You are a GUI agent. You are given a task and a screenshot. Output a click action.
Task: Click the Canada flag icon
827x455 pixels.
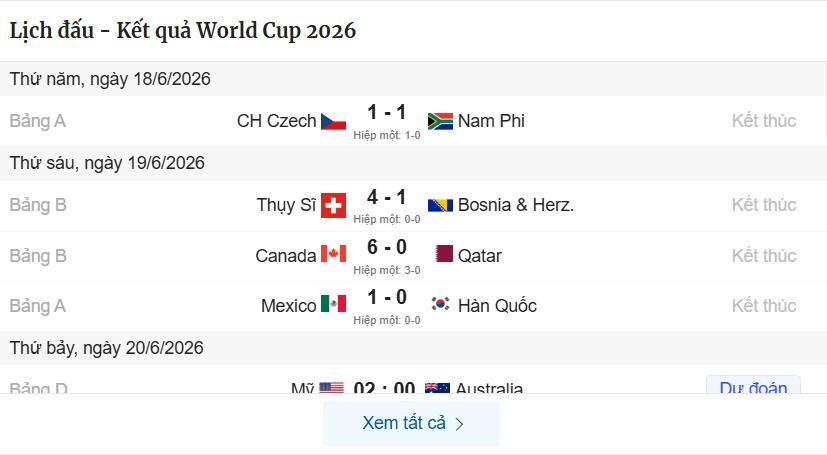(333, 254)
